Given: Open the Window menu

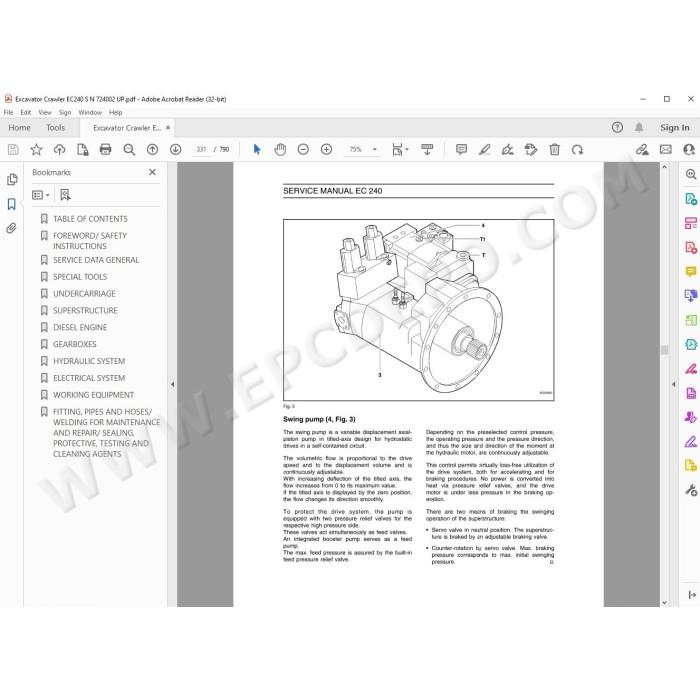Looking at the screenshot, I should click(90, 112).
